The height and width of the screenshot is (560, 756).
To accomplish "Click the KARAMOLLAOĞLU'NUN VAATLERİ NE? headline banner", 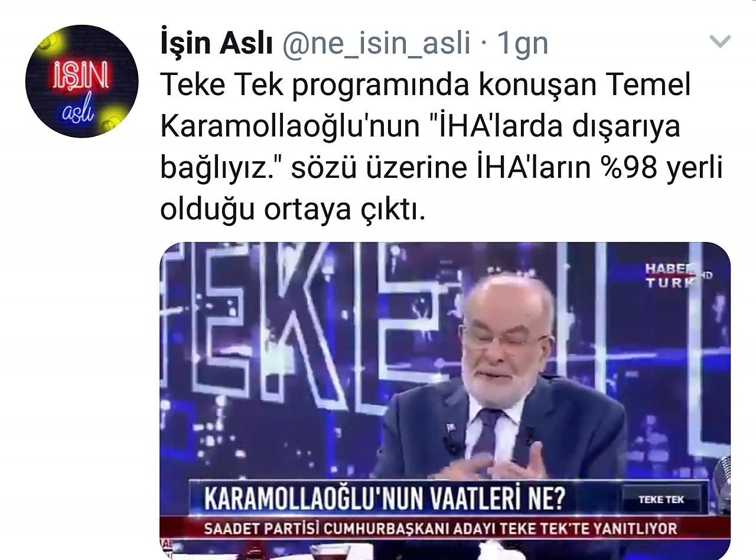I will pos(384,500).
